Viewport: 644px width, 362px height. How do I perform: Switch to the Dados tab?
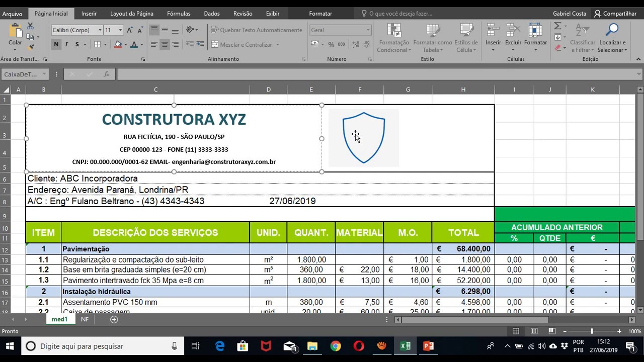212,14
